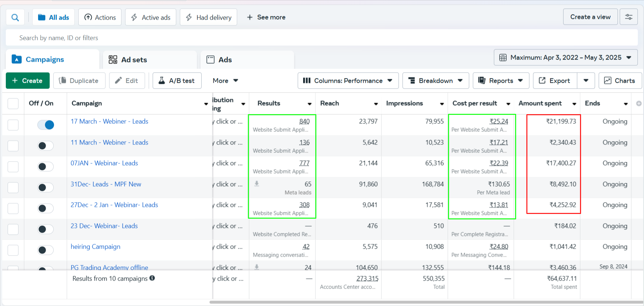This screenshot has width=644, height=306.
Task: Click the search magnifier icon
Action: [x=15, y=17]
